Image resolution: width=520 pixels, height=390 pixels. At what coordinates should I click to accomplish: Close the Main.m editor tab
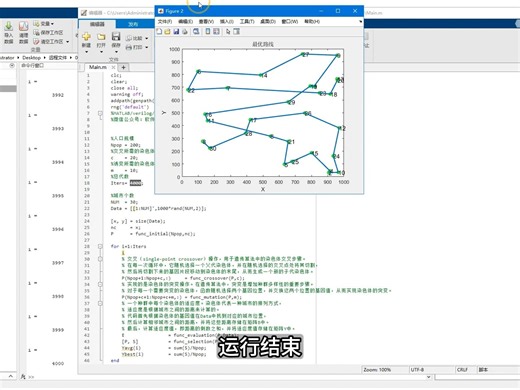[x=113, y=67]
